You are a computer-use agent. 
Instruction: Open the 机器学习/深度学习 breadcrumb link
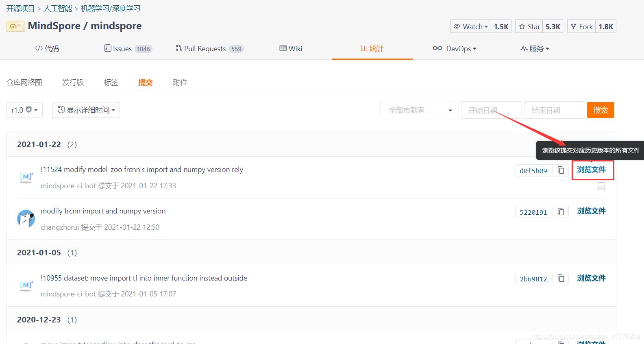point(111,9)
